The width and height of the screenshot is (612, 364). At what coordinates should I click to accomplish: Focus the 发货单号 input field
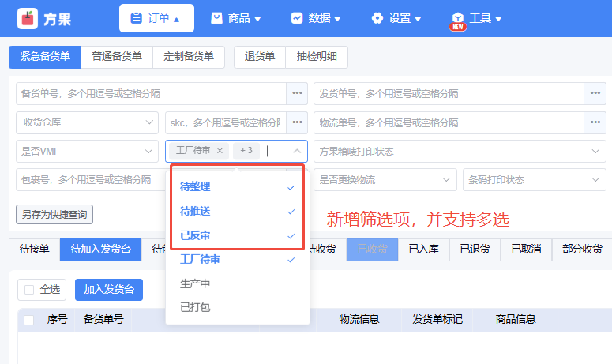(x=449, y=93)
